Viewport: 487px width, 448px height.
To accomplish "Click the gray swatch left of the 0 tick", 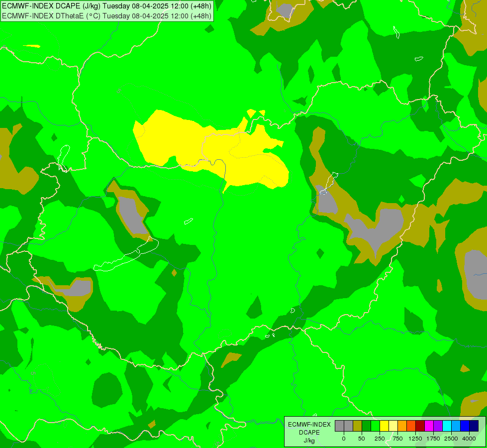I will coord(339,426).
